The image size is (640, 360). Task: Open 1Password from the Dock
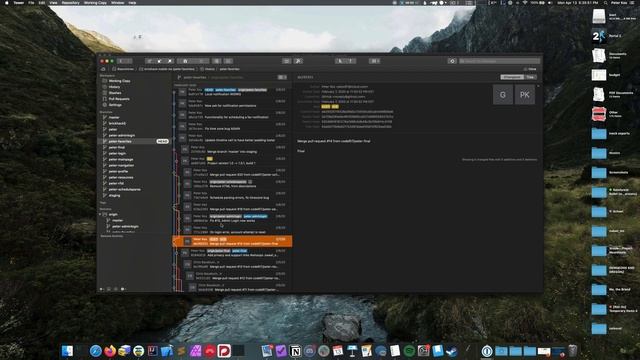coord(487,351)
